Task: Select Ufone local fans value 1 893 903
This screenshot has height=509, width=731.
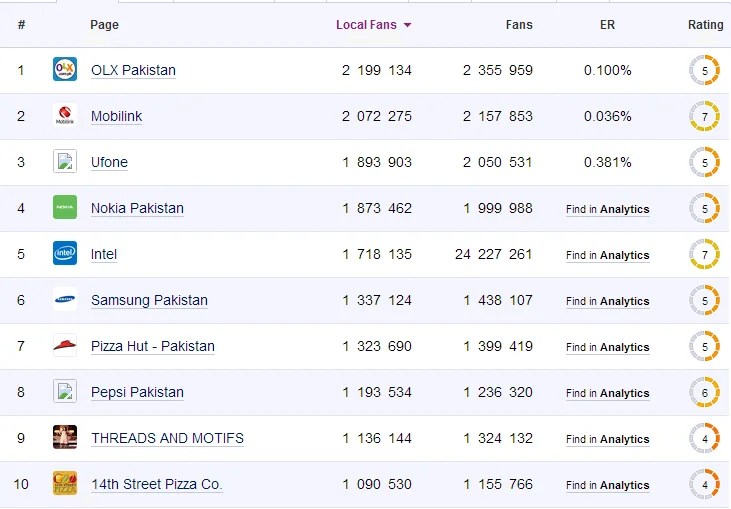Action: [377, 162]
